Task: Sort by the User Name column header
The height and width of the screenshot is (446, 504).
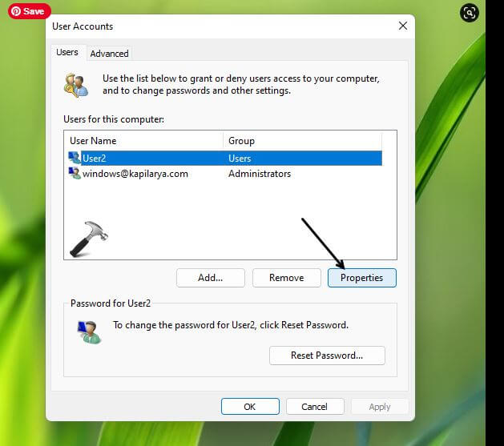Action: click(x=143, y=141)
